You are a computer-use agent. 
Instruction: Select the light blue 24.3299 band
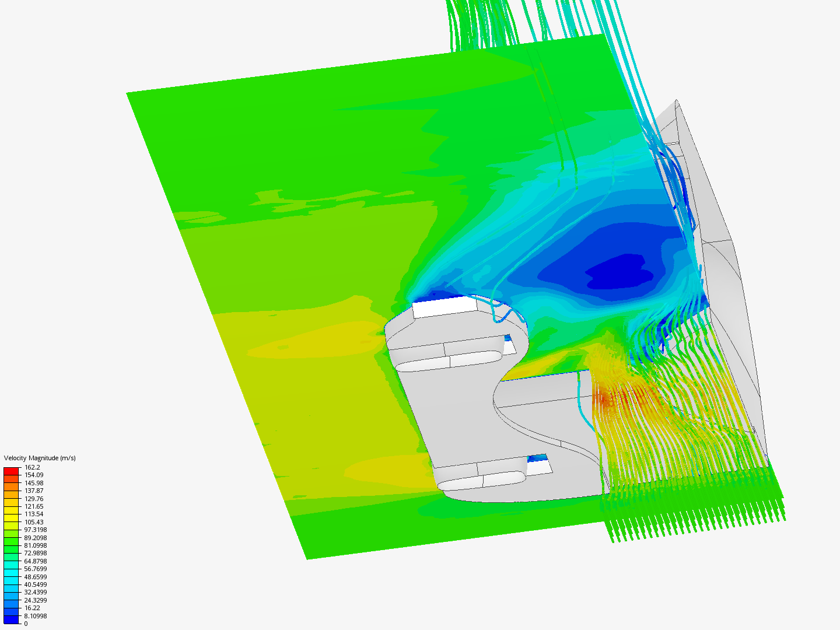coord(10,596)
